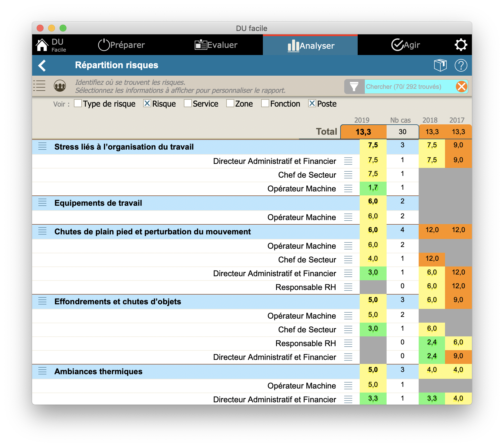The height and width of the screenshot is (447, 504).
Task: Select Stress liés à l'organisation du travail row
Action: tap(252, 147)
